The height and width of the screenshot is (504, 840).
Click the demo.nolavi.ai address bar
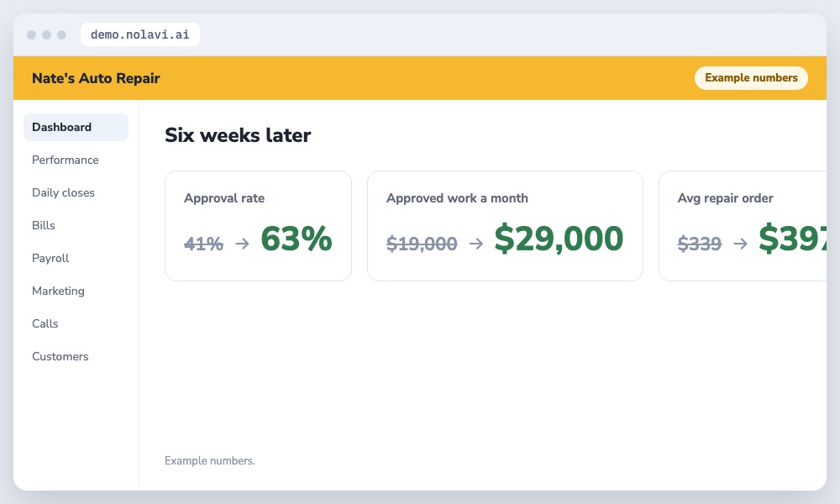(139, 34)
